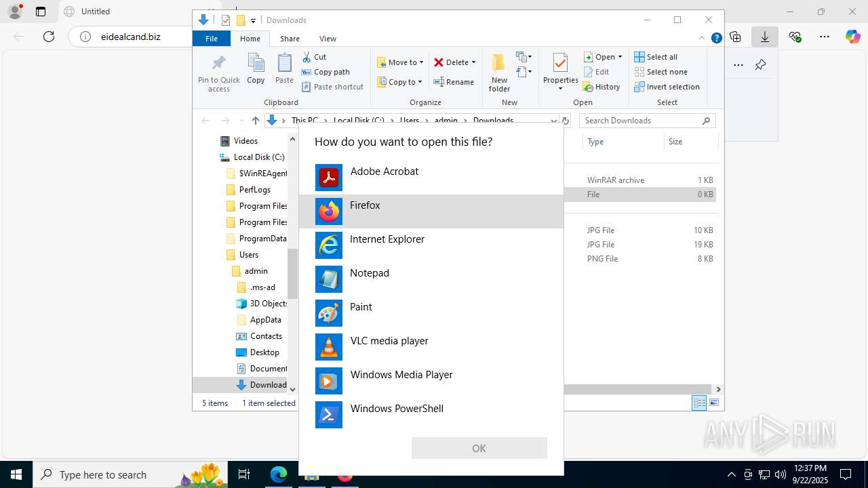Viewport: 868px width, 488px height.
Task: Sort by the Size column header
Action: [690, 142]
